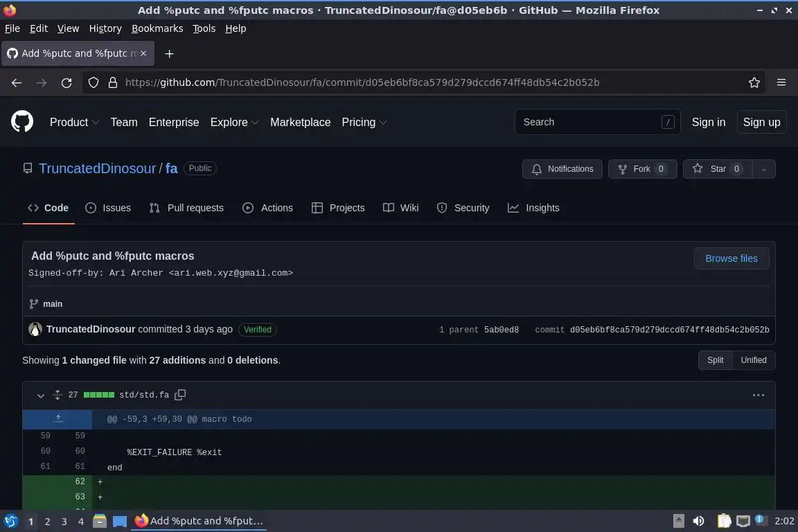Open parent commit 5ab0ed8

(502, 330)
